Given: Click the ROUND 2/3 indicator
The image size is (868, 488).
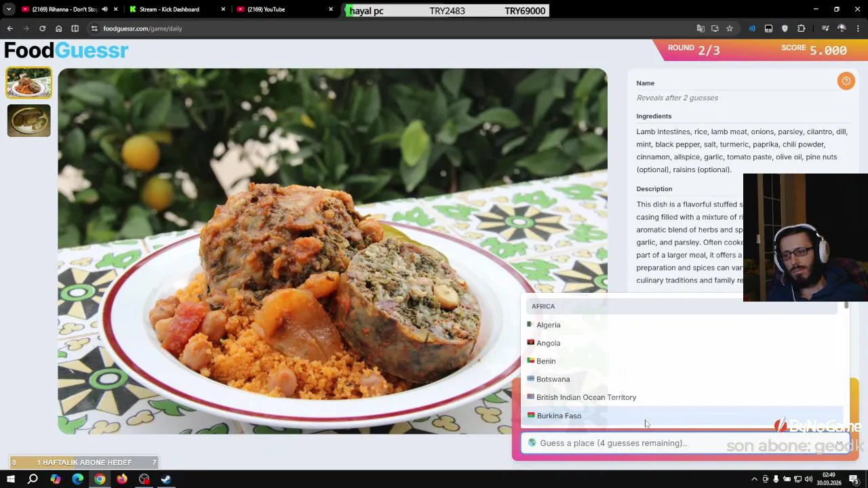Looking at the screenshot, I should click(693, 49).
